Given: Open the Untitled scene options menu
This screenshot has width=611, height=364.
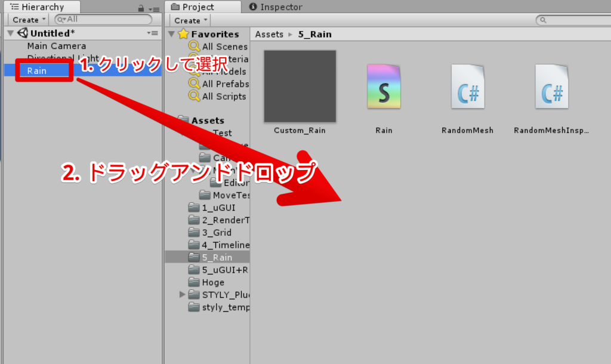Looking at the screenshot, I should (x=153, y=33).
